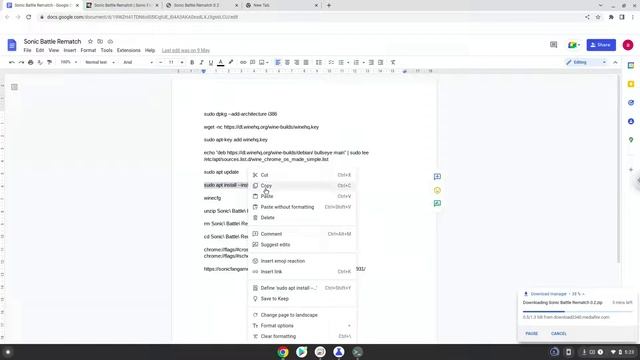Choose Paste without formatting

(302, 207)
